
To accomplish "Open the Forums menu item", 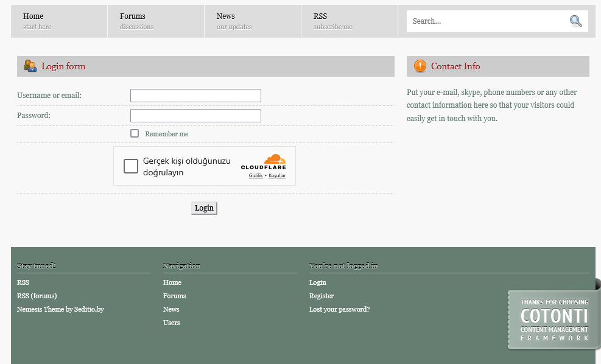I will (x=132, y=16).
